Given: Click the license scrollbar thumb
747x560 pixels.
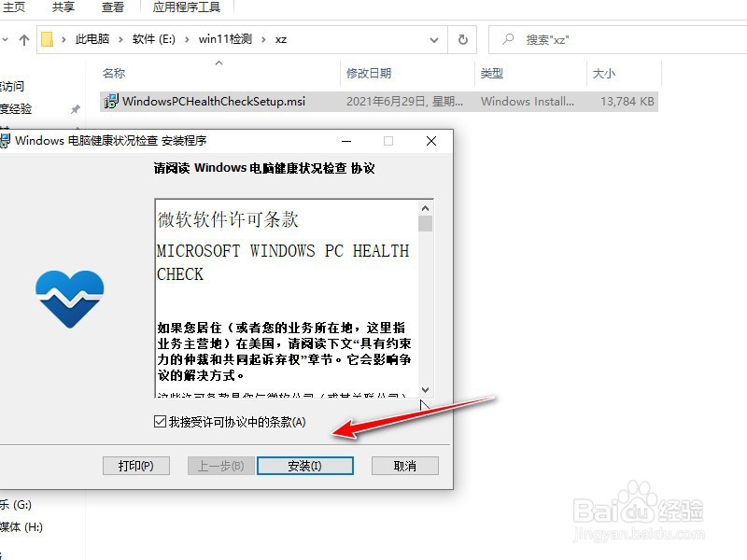Looking at the screenshot, I should click(x=426, y=223).
